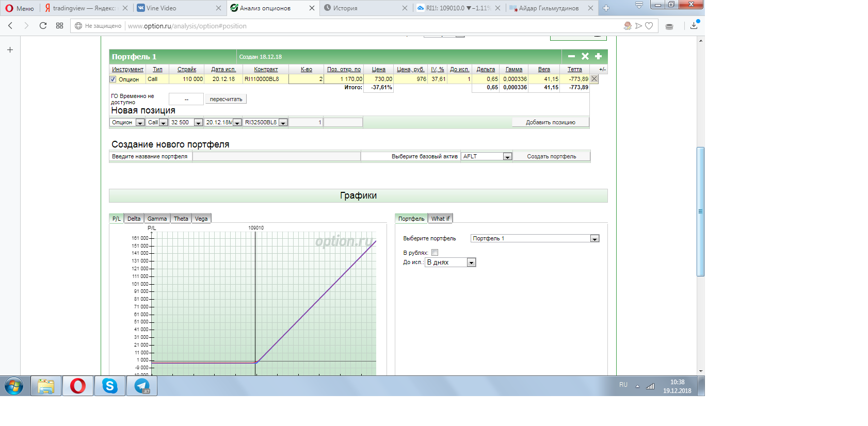Open the 20.12.18 expiration date dropdown
The width and height of the screenshot is (868, 426).
[237, 123]
